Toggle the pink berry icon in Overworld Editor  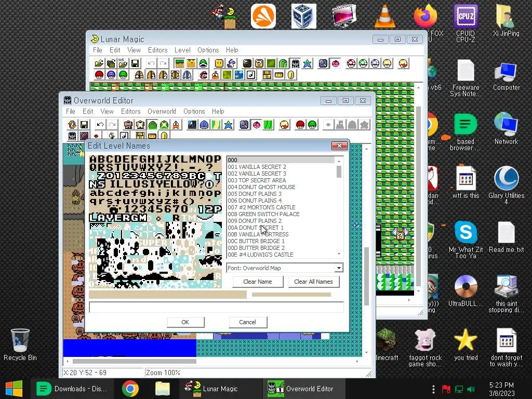pyautogui.click(x=256, y=125)
